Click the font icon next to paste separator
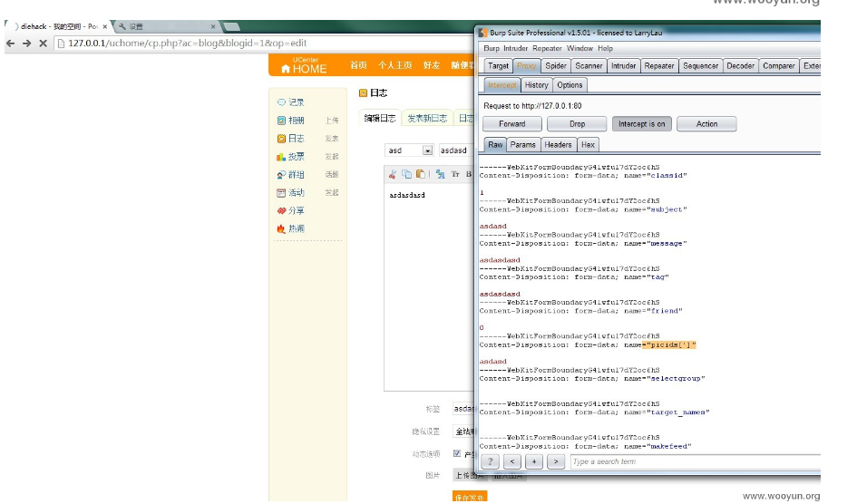 click(x=440, y=174)
